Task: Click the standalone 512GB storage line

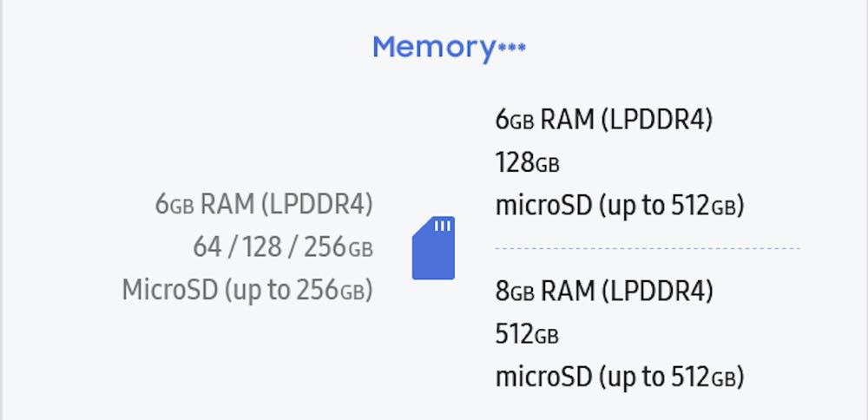Action: coord(527,334)
